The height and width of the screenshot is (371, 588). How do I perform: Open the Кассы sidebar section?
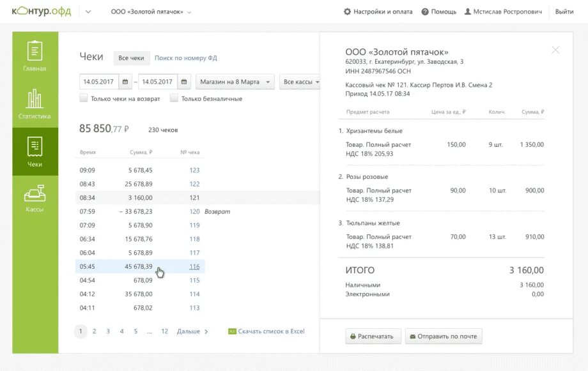coord(35,199)
